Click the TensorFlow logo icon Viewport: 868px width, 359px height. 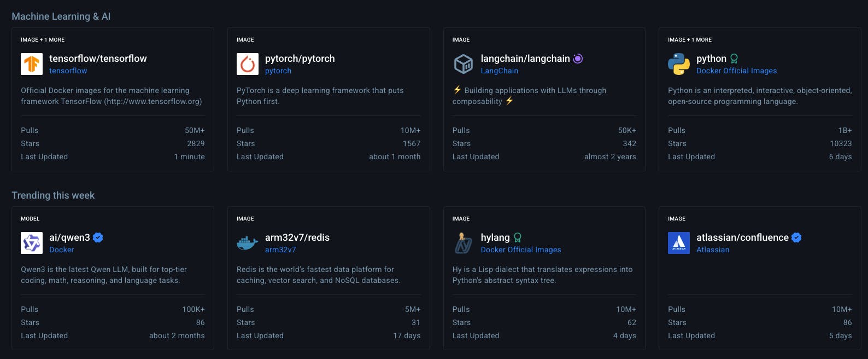tap(32, 64)
